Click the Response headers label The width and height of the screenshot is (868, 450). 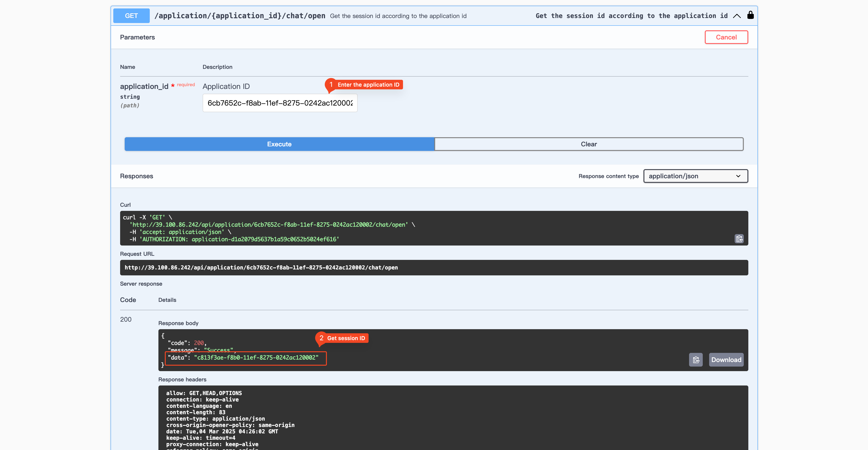182,379
